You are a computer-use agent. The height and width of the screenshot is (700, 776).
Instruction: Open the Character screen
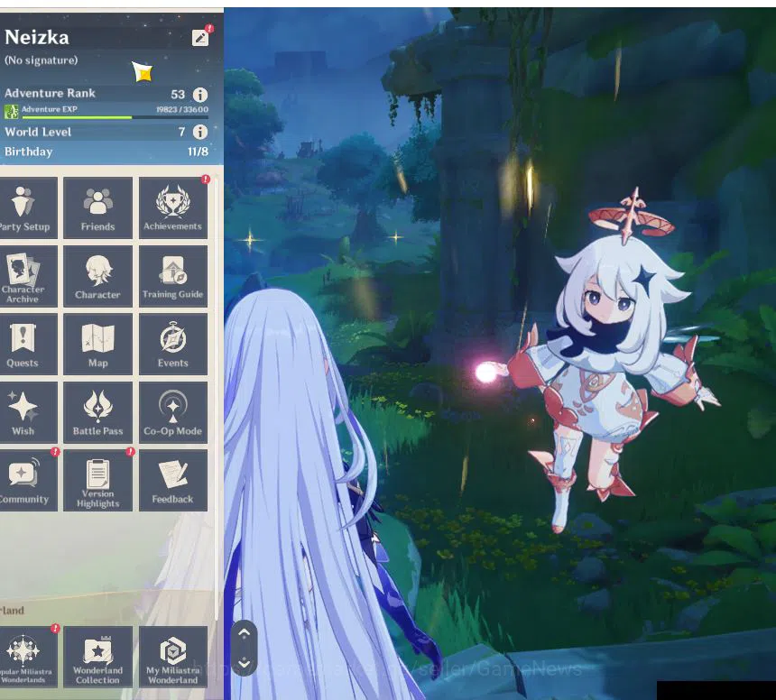(98, 277)
